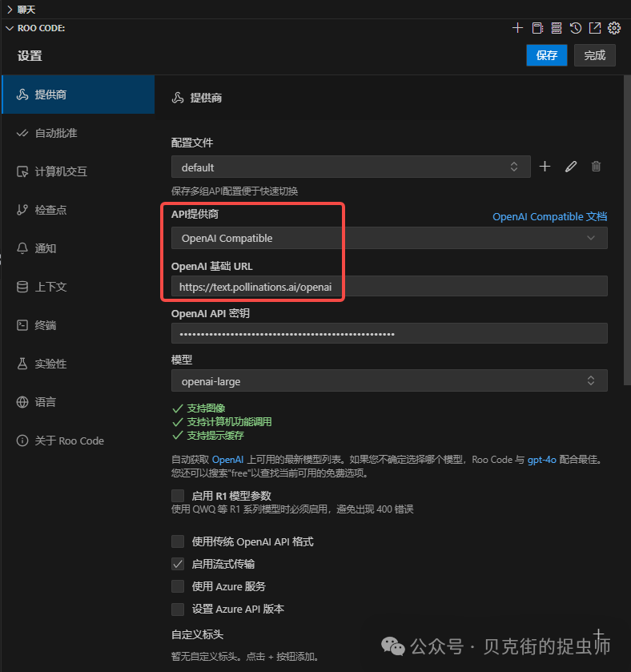Open the OpenAI Compatible 文档 link

coord(549,216)
